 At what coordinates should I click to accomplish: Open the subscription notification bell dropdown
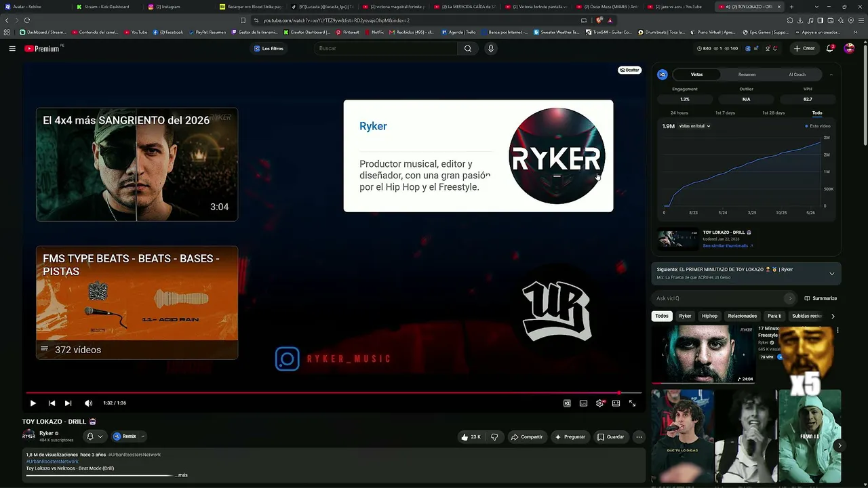(94, 436)
